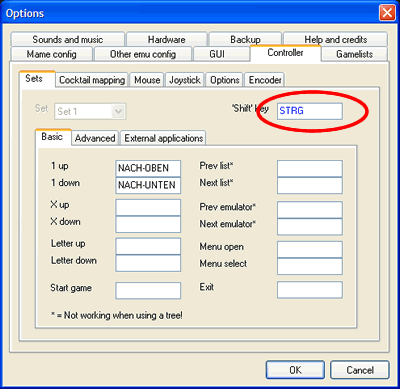This screenshot has height=389, width=400.
Task: Click the Letter down input field
Action: (x=148, y=263)
